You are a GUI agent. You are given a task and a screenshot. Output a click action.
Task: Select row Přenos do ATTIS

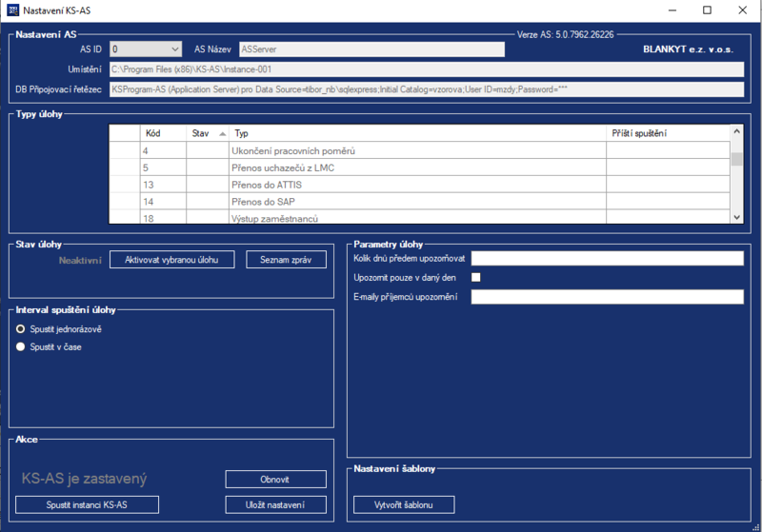point(419,185)
